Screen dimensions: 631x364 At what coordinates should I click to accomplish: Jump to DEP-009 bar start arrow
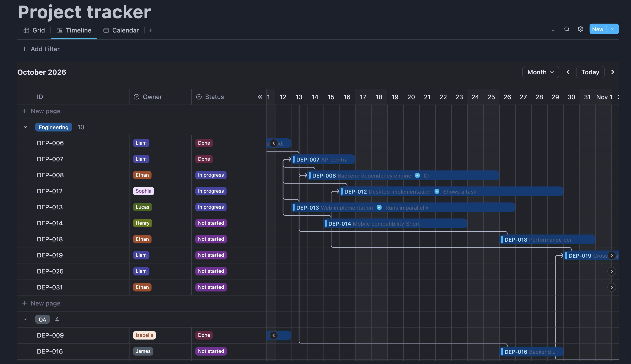[273, 336]
